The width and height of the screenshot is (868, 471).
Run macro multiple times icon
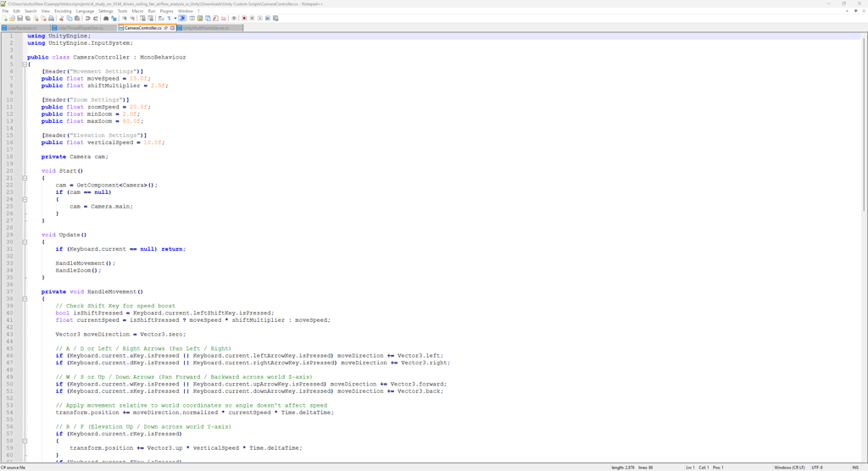pyautogui.click(x=268, y=19)
